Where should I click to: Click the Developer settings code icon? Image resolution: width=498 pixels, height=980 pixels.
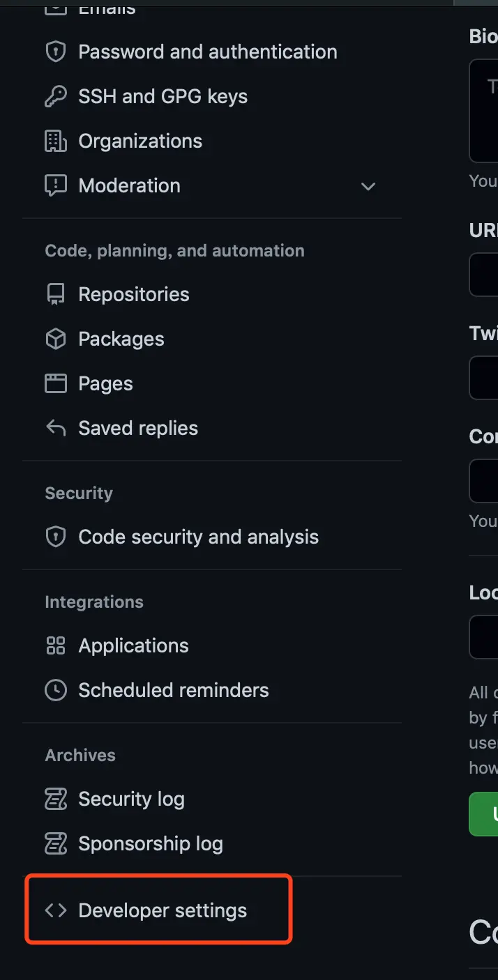(x=55, y=910)
